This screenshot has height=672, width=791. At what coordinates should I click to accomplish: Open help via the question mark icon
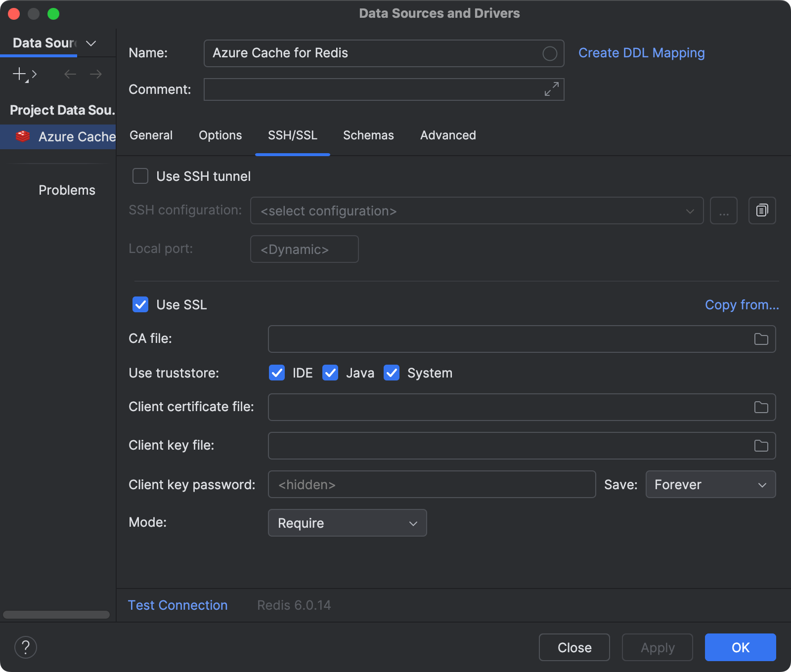pyautogui.click(x=26, y=647)
